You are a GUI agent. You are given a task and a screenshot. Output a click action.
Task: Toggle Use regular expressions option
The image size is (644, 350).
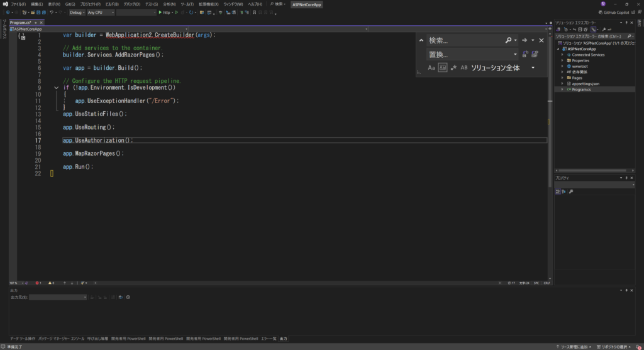[453, 68]
